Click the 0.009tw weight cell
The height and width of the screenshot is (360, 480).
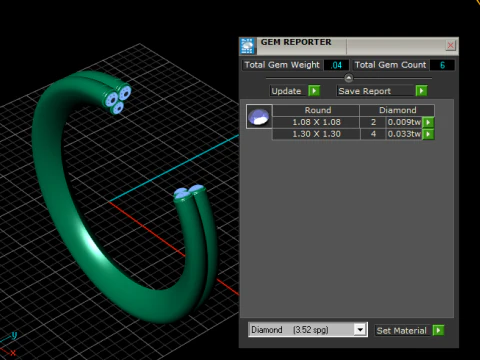[x=404, y=122]
